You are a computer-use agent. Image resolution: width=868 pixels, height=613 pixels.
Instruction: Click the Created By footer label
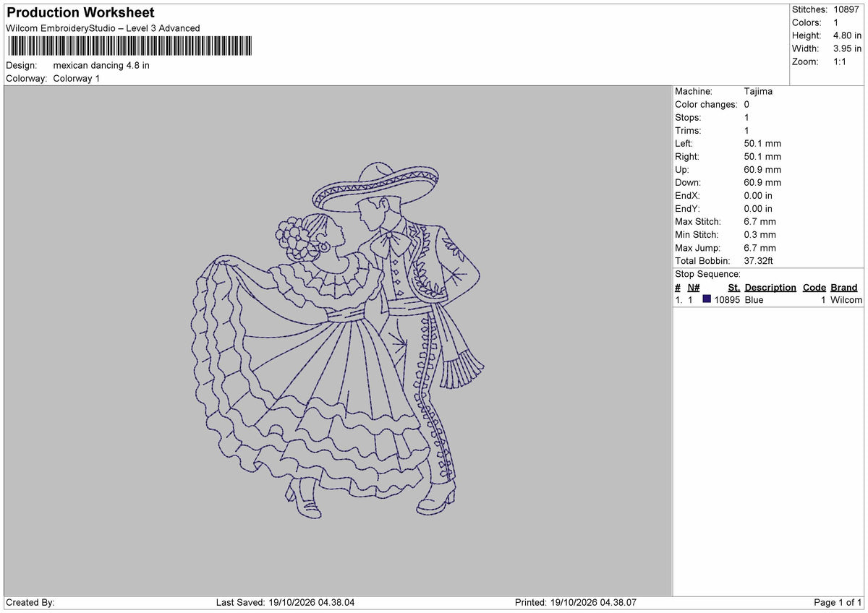click(30, 602)
